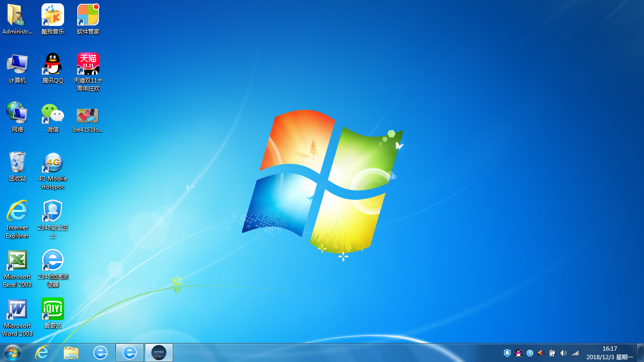
Task: Open the white speaker volume tray icon
Action: [563, 353]
